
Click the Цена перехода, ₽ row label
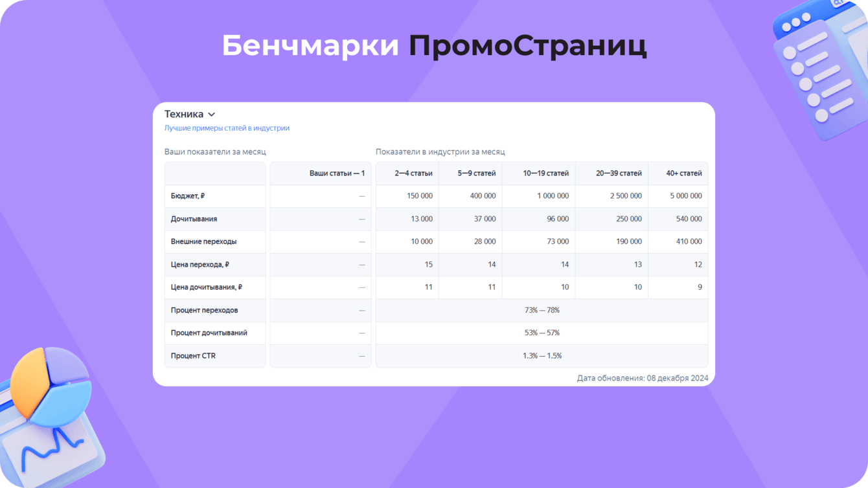coord(200,265)
